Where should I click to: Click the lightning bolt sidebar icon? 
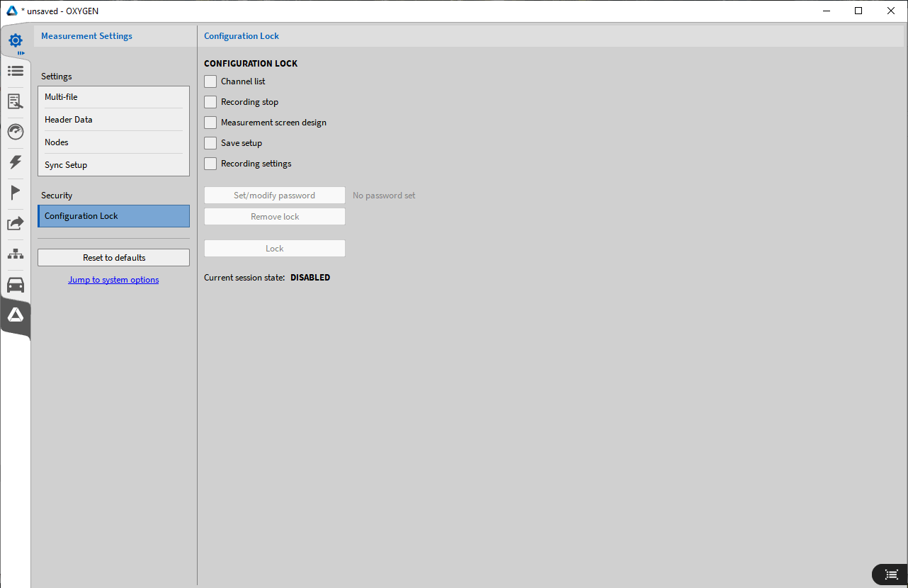point(16,162)
